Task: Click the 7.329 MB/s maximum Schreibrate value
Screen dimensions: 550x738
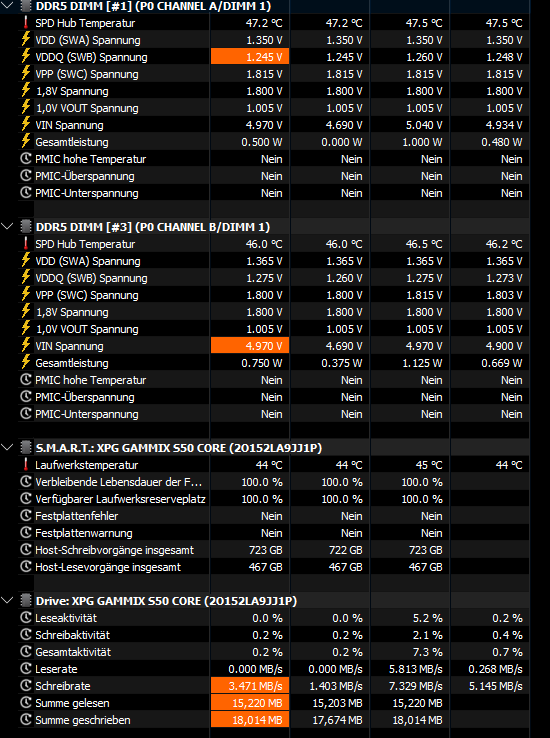Action: 415,686
